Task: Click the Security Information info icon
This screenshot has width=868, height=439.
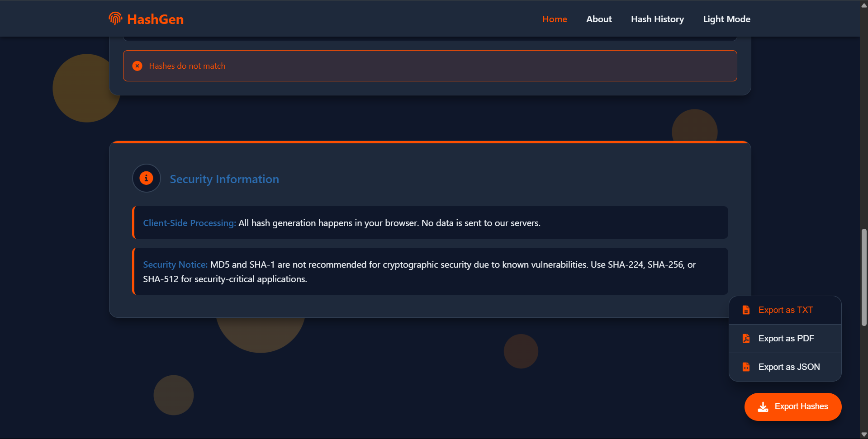Action: (146, 178)
